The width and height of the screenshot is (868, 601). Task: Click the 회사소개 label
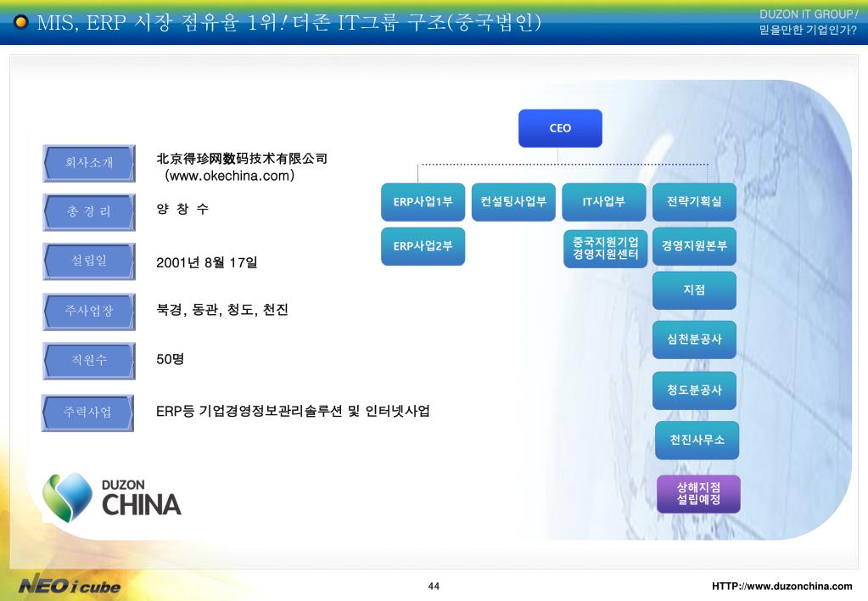coord(89,163)
